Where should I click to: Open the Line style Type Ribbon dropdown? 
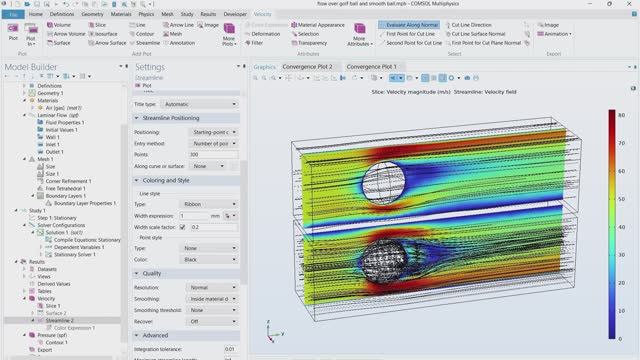209,204
